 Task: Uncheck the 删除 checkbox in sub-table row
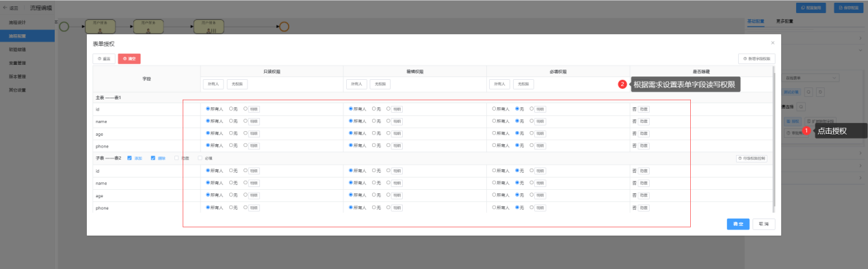[x=153, y=158]
